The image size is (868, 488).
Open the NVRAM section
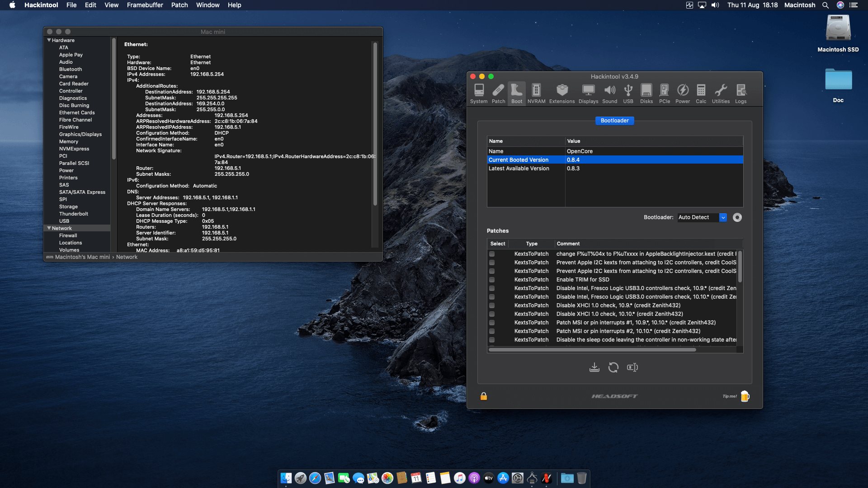[536, 93]
